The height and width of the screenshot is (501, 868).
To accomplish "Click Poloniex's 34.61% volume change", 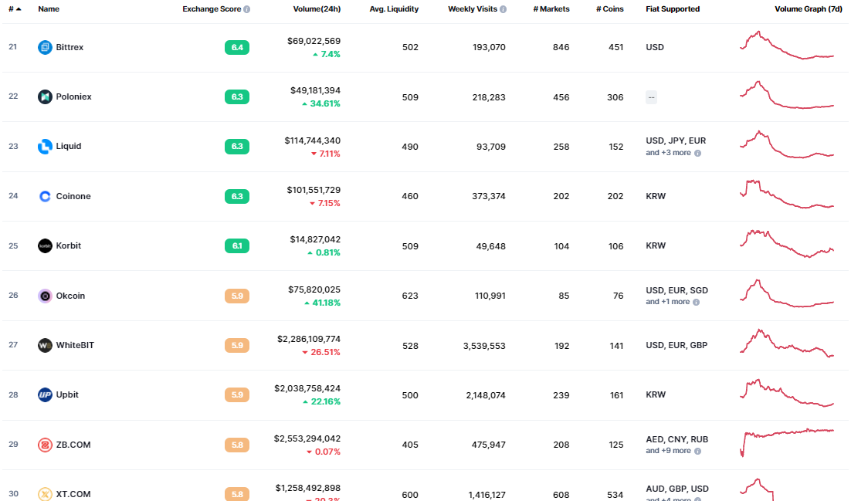I will 321,103.
